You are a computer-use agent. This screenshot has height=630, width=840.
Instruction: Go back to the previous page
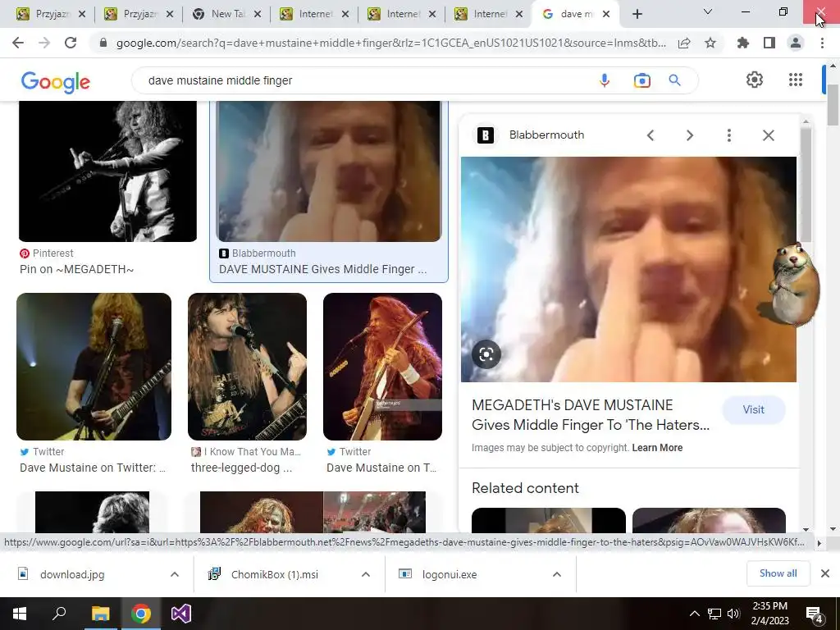coord(18,43)
